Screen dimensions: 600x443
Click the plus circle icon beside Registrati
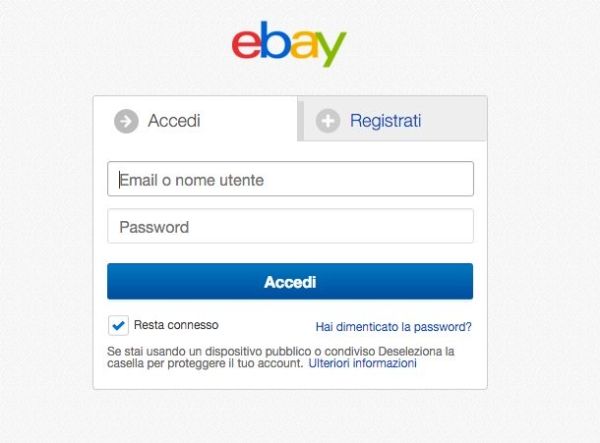(328, 121)
